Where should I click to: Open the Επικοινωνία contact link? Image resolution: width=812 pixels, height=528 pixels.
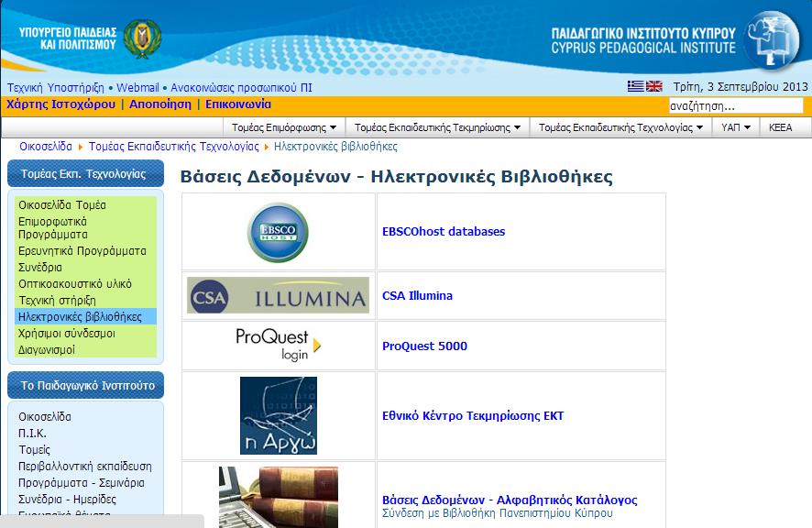[x=238, y=104]
